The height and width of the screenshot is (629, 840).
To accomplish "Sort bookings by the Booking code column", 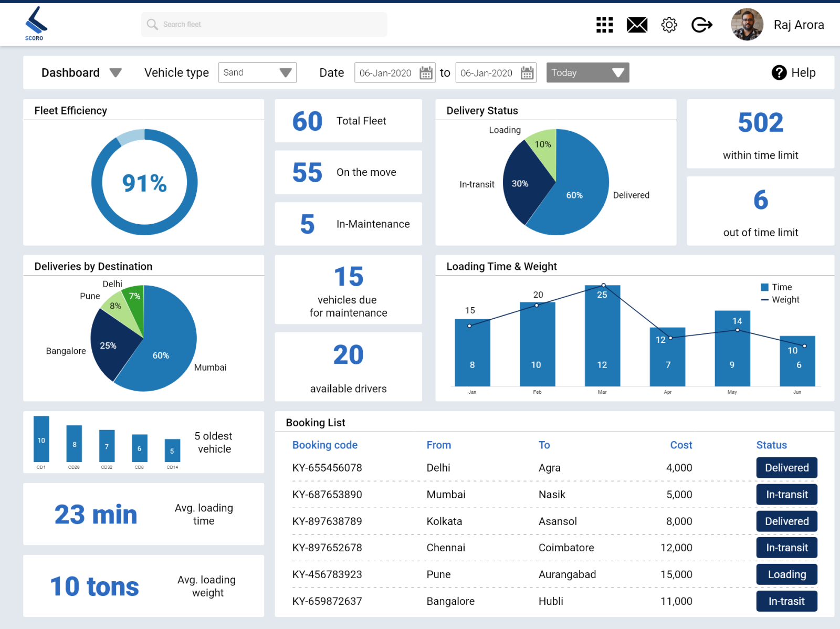I will coord(324,445).
